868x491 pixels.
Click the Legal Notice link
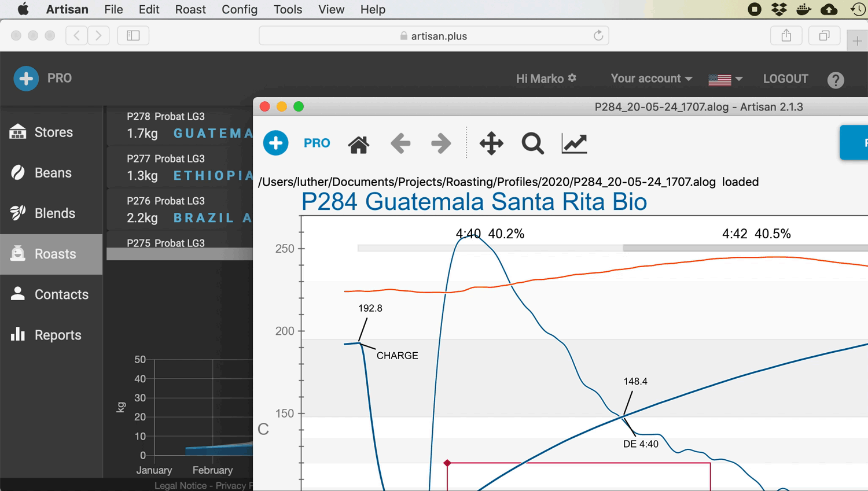(180, 486)
